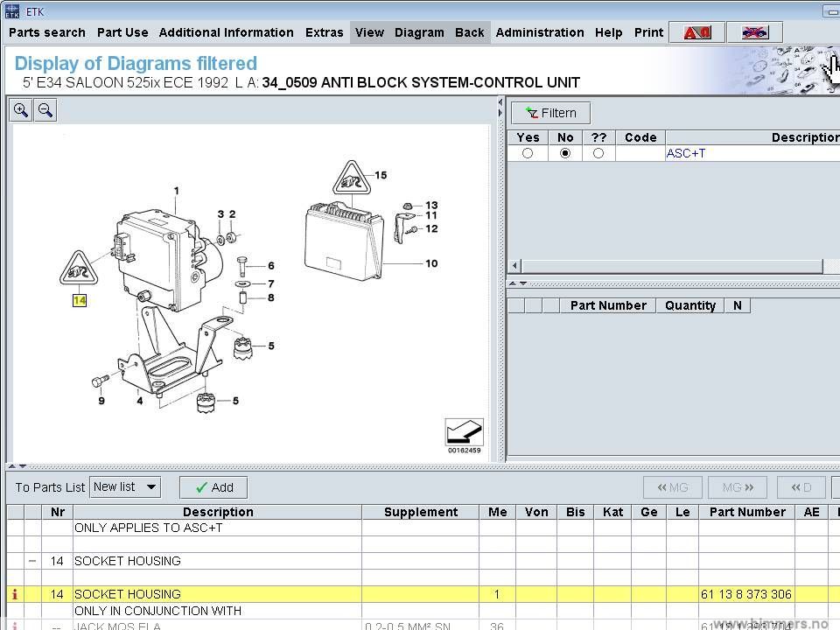Screen dimensions: 840x630
Task: Click part callout 13 in diagram
Action: [431, 205]
